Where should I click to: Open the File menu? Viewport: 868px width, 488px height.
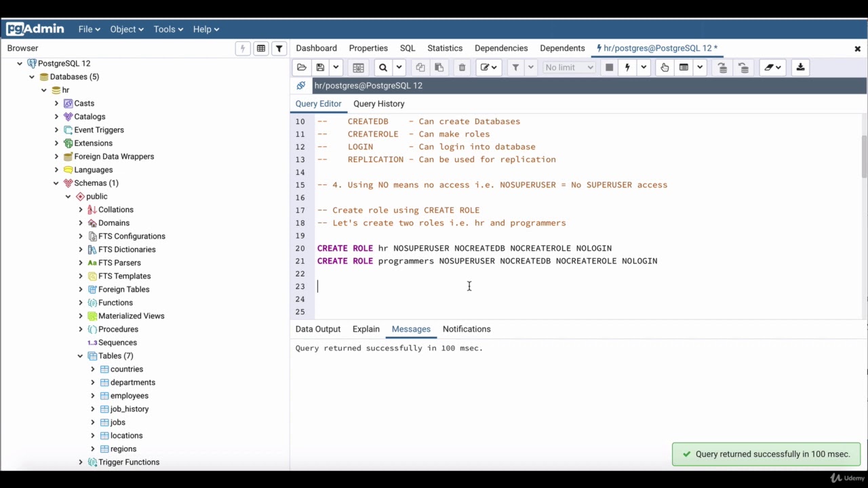coord(89,29)
